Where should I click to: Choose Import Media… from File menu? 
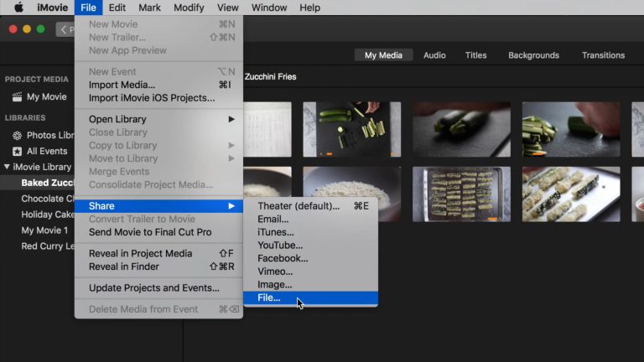click(x=158, y=85)
